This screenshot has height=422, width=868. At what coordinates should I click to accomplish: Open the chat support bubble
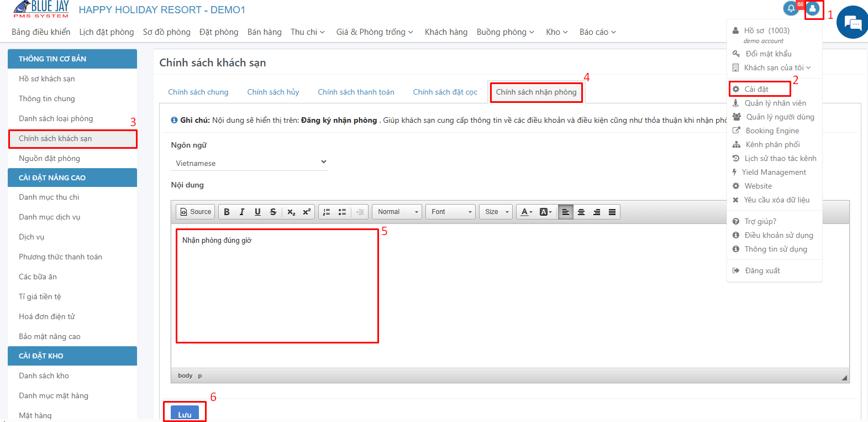[853, 22]
